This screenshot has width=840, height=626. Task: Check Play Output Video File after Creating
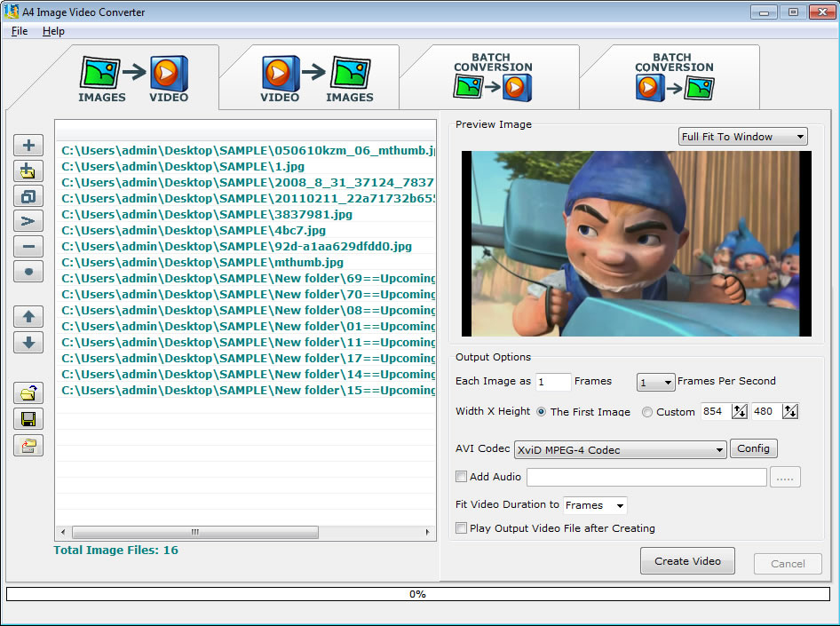461,528
